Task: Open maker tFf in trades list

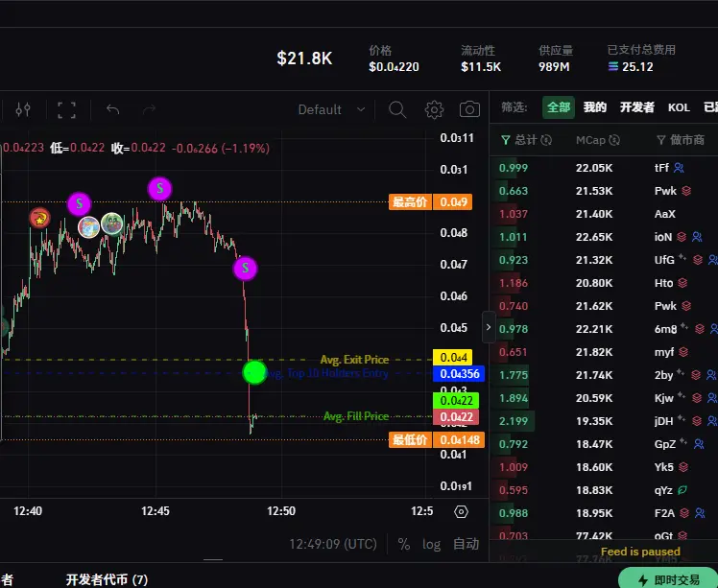Action: [661, 168]
